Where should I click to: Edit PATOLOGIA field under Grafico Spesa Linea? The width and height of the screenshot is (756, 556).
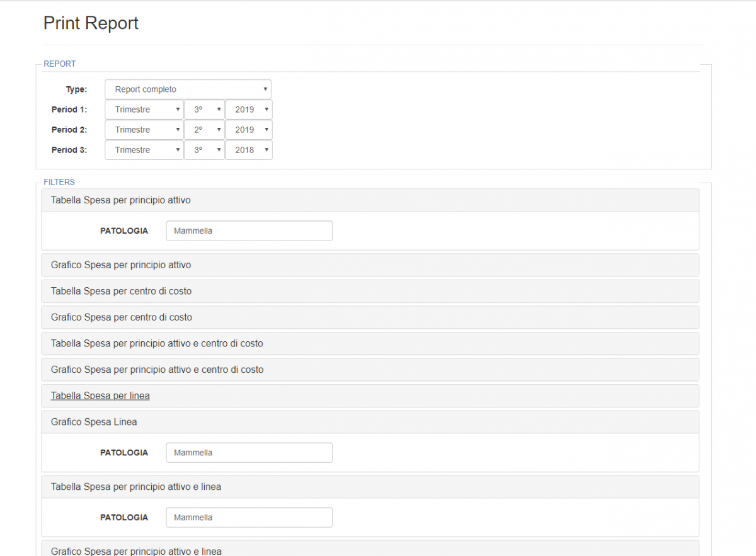tap(249, 453)
